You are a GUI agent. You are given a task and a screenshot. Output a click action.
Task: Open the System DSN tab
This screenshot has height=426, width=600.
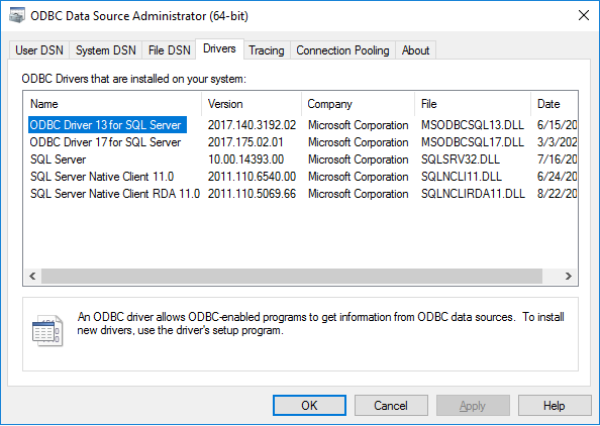coord(106,50)
